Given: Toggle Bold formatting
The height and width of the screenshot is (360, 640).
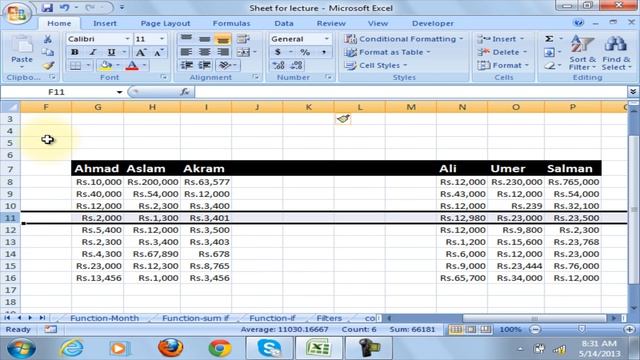Looking at the screenshot, I should (x=75, y=52).
